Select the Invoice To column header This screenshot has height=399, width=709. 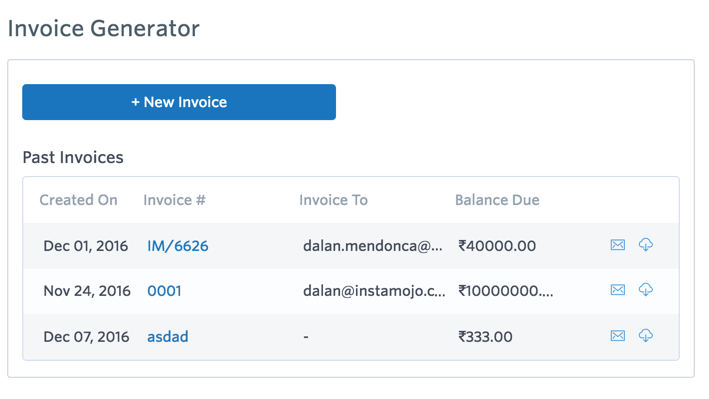[x=333, y=200]
